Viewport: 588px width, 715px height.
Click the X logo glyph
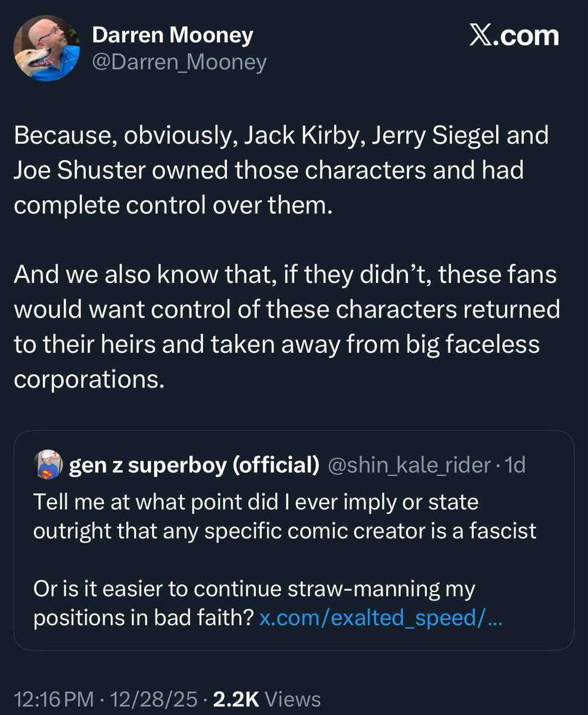click(x=484, y=36)
